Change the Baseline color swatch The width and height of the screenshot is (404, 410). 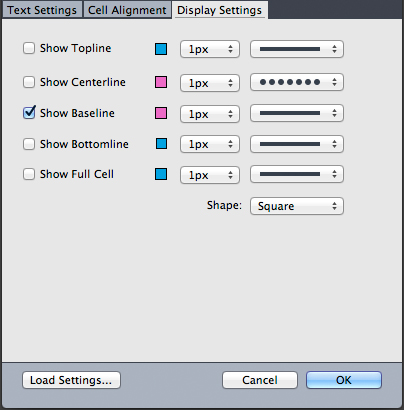tap(161, 113)
